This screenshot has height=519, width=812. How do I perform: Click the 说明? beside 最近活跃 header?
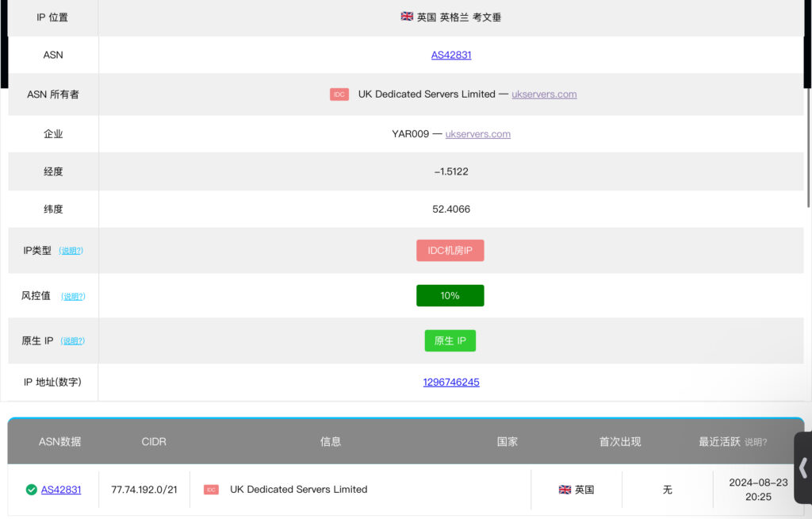coord(756,442)
